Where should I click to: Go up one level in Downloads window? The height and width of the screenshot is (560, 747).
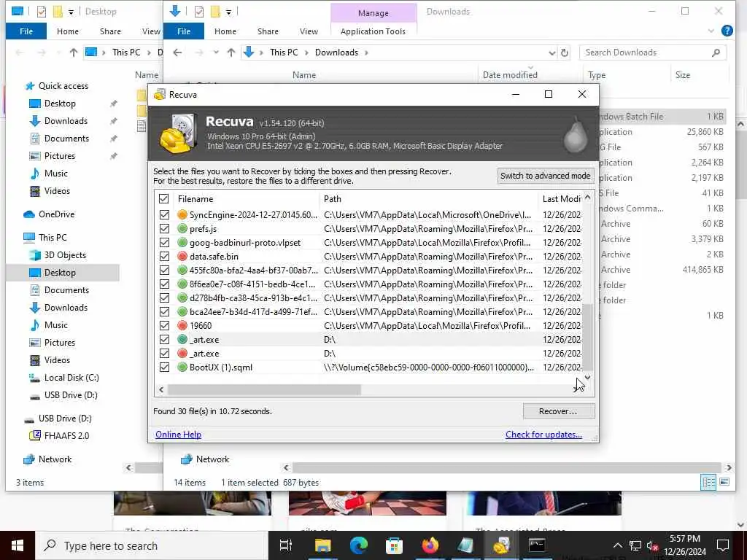pos(231,52)
